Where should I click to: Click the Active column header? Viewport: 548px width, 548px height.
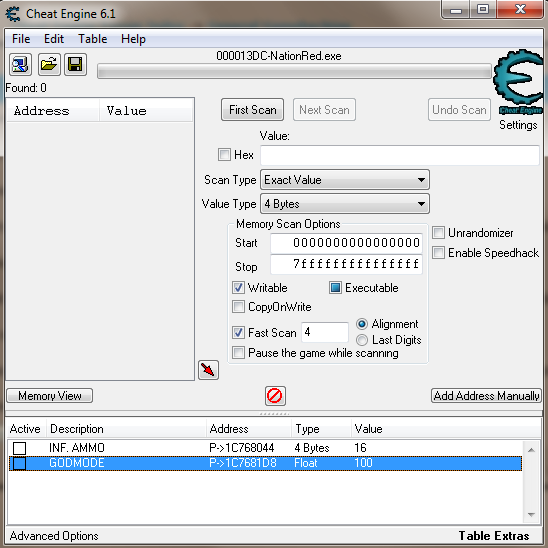pos(25,429)
